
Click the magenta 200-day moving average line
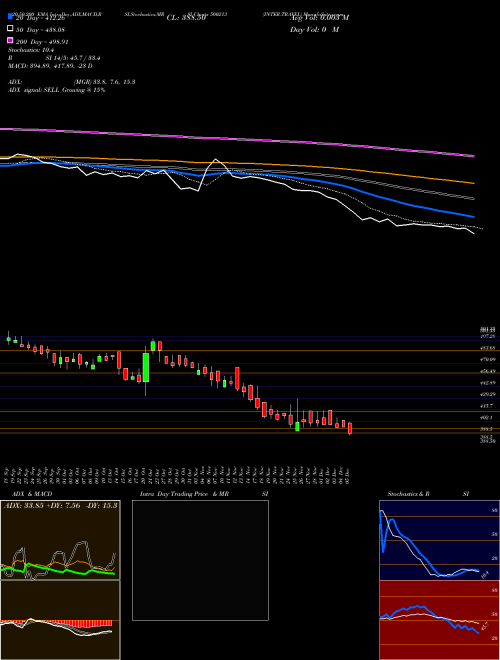[237, 140]
